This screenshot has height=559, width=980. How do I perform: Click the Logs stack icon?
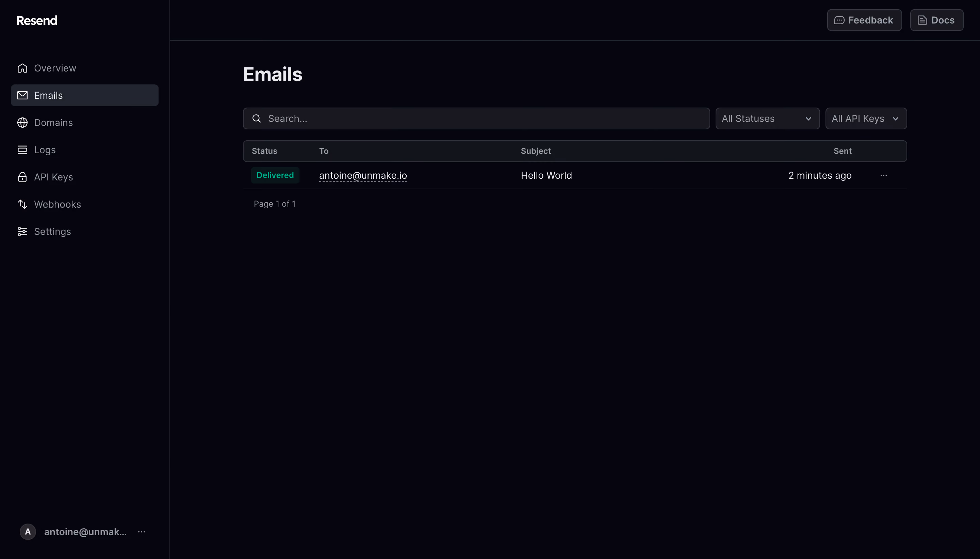coord(22,150)
